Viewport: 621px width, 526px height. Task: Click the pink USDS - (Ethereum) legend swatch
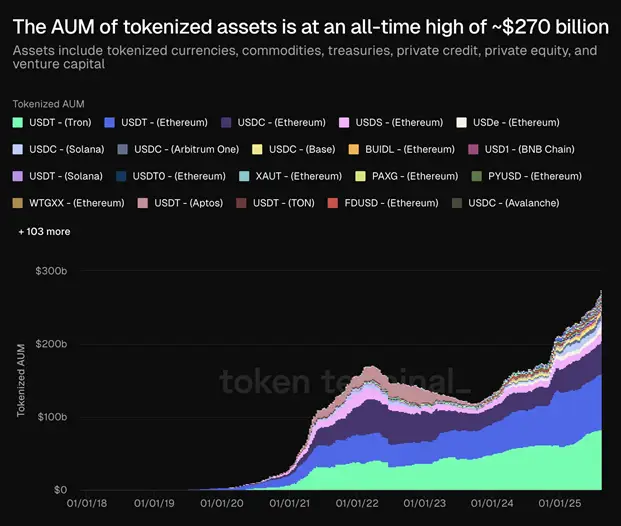(345, 123)
